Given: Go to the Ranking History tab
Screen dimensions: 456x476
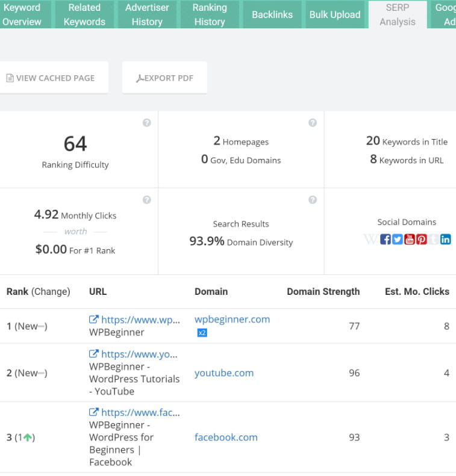Looking at the screenshot, I should pos(210,14).
